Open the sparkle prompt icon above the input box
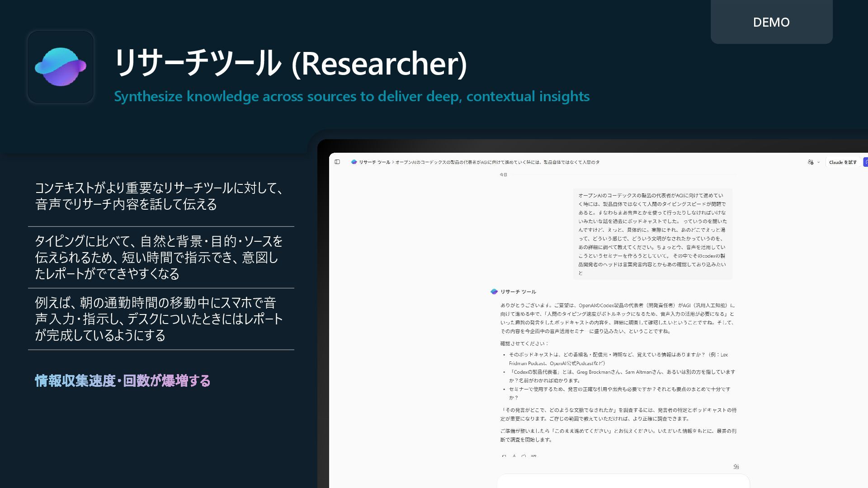Viewport: 868px width, 488px height. point(736,467)
